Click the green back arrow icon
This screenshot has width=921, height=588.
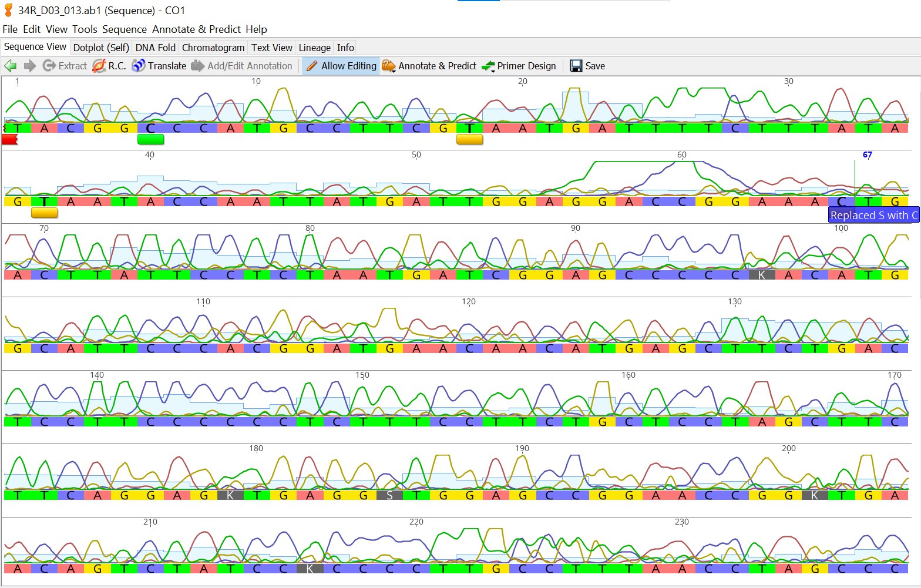pos(10,66)
